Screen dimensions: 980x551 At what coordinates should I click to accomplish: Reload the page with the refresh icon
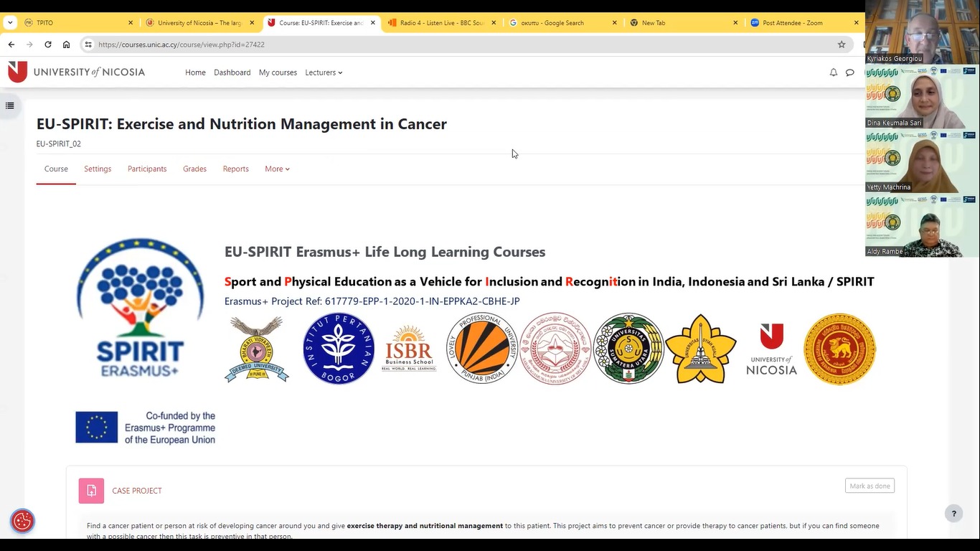(47, 44)
